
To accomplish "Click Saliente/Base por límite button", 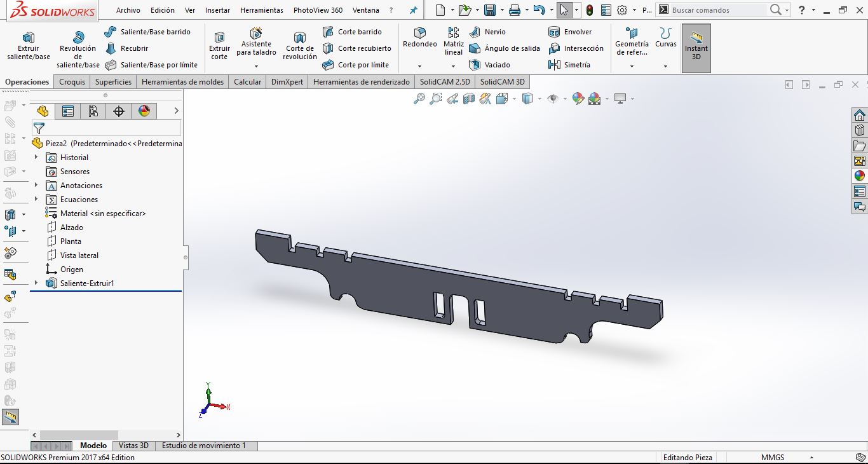I will [151, 65].
